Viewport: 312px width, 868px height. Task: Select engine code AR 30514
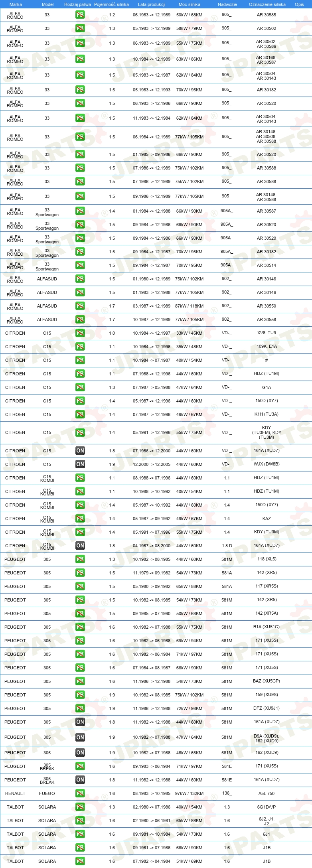point(267,265)
